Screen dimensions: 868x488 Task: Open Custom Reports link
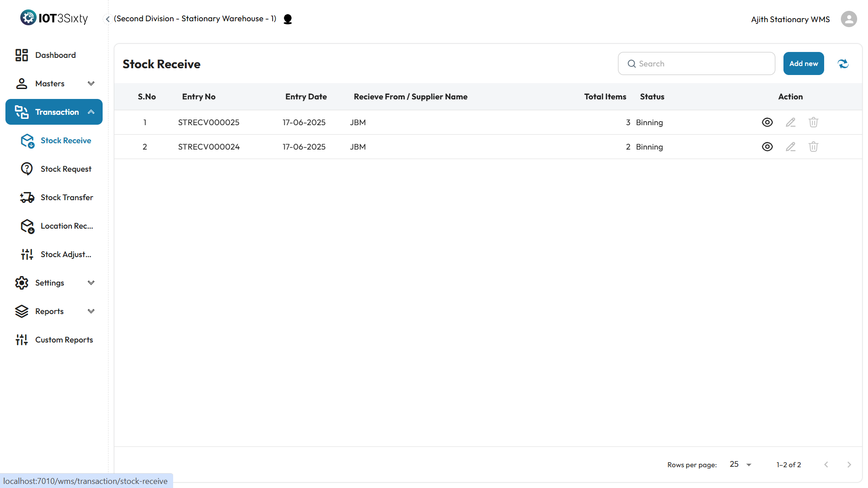click(64, 340)
